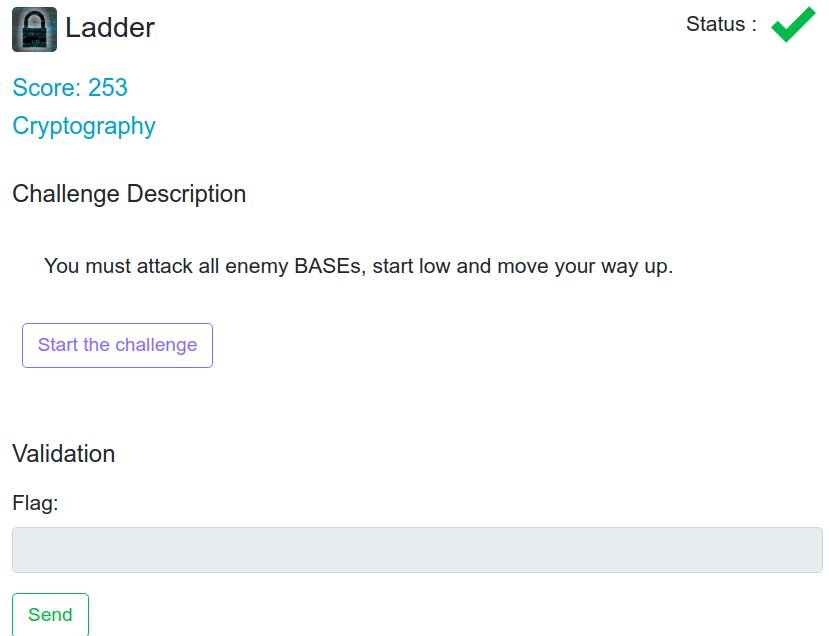Open the Cryptography category link
Screen dimensions: 829x636
[84, 126]
